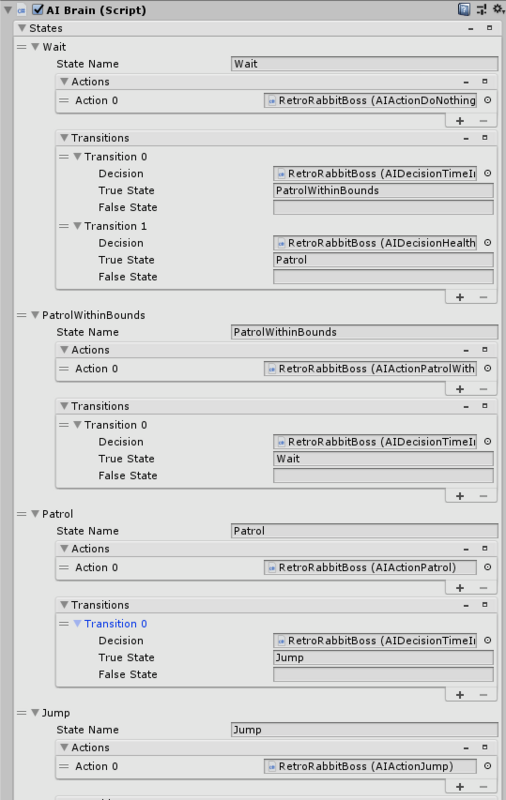Remove an action from the Patrol state
This screenshot has height=800, width=506.
tap(484, 588)
